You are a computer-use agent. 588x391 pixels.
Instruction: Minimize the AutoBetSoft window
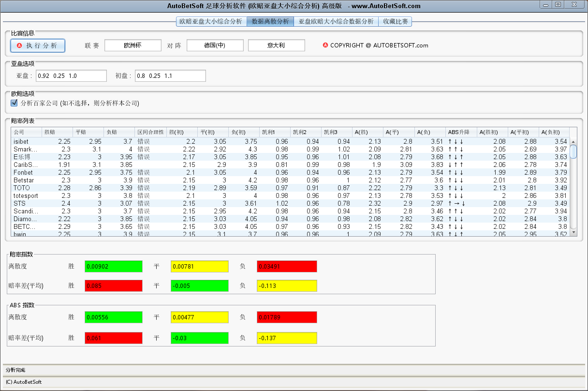(x=546, y=4)
